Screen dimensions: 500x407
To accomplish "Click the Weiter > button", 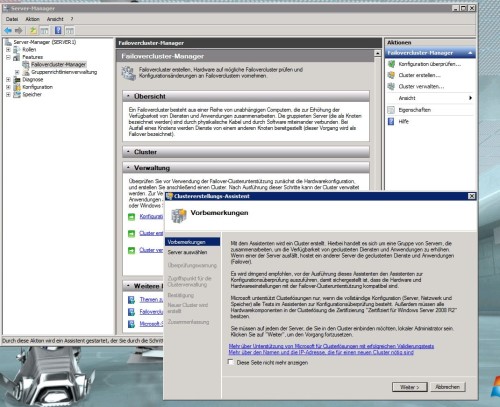I will (409, 387).
